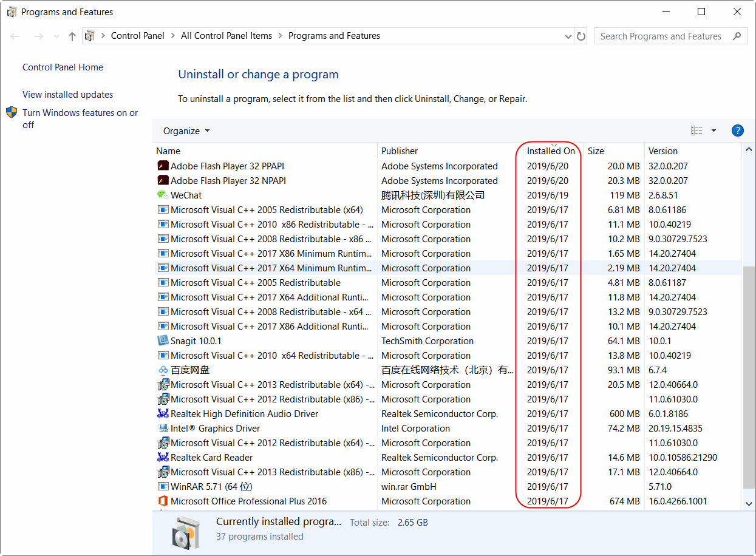
Task: Click the Realtek High Definition Audio Driver icon
Action: (x=163, y=414)
